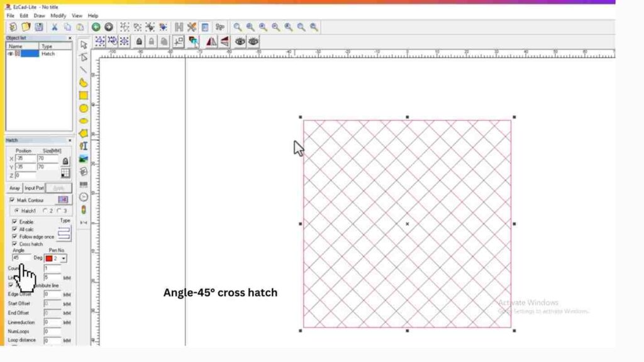Click the Input Port button
The width and height of the screenshot is (644, 362).
point(34,188)
